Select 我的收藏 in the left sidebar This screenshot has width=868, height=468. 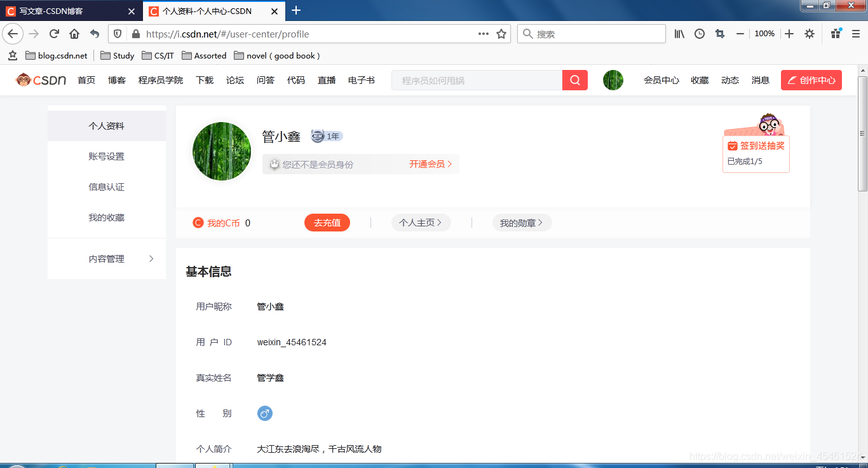(x=107, y=217)
